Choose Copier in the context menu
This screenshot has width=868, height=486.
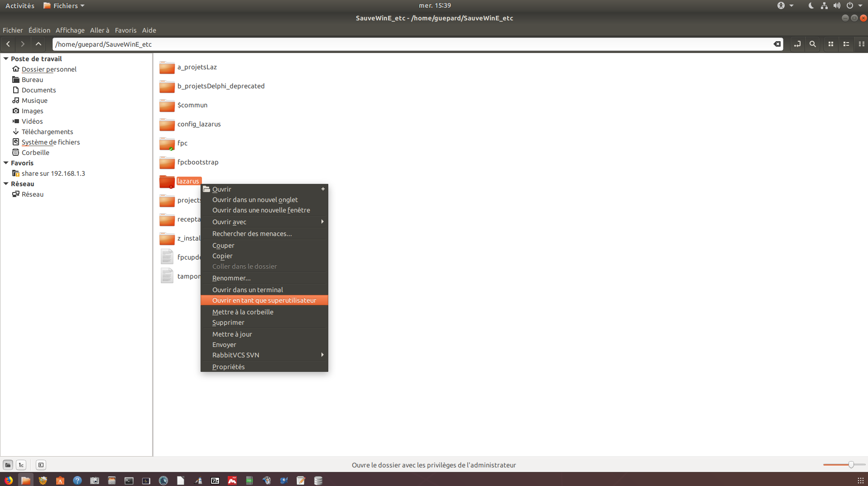pyautogui.click(x=264, y=256)
